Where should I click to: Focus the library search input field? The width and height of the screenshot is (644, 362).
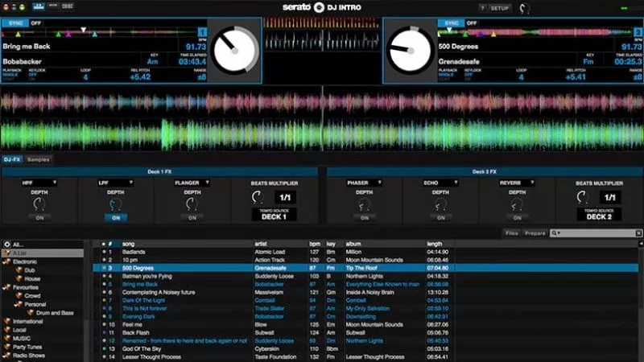click(x=596, y=233)
